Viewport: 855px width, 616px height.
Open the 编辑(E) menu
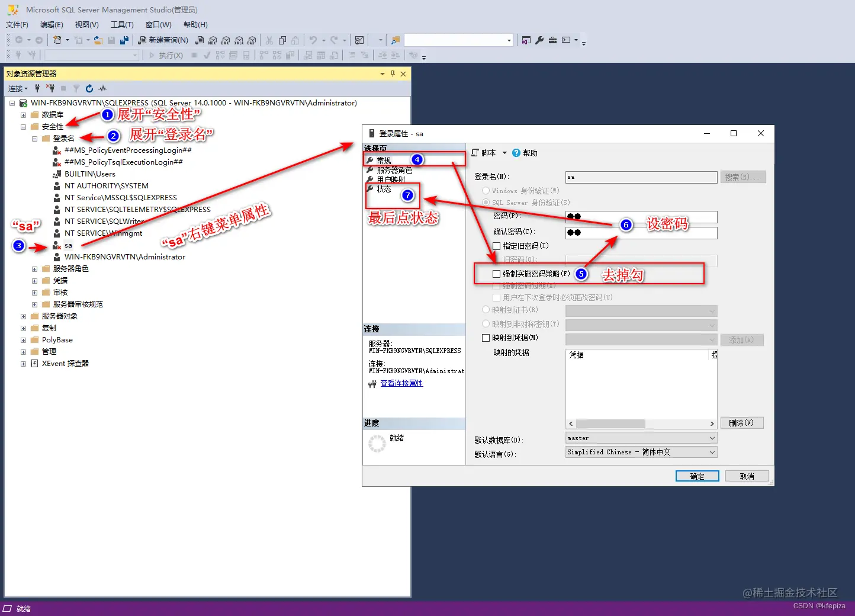(x=52, y=25)
